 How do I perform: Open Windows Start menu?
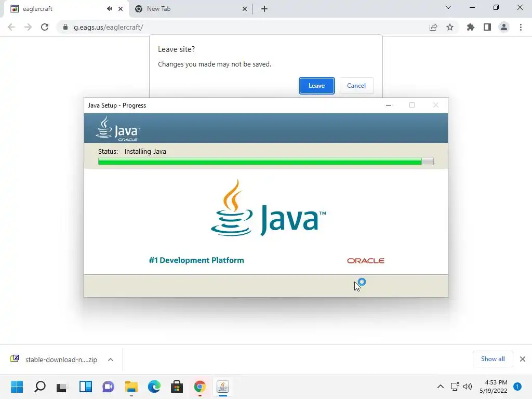coord(17,387)
